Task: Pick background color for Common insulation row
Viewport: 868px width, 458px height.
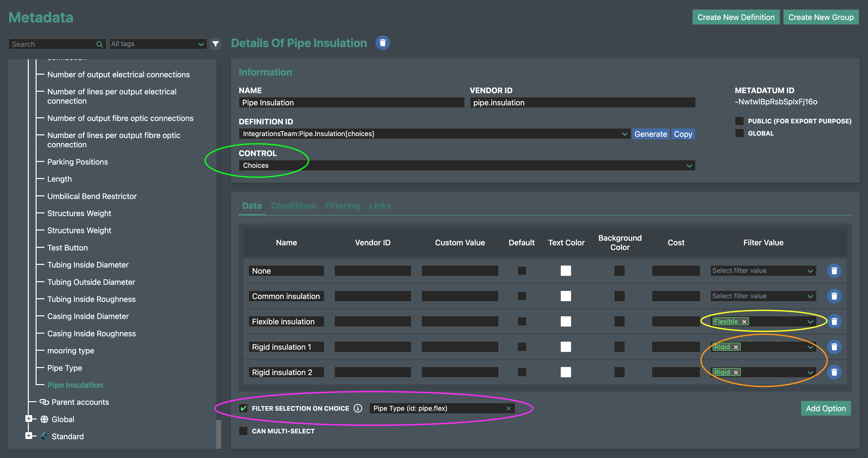Action: click(619, 296)
